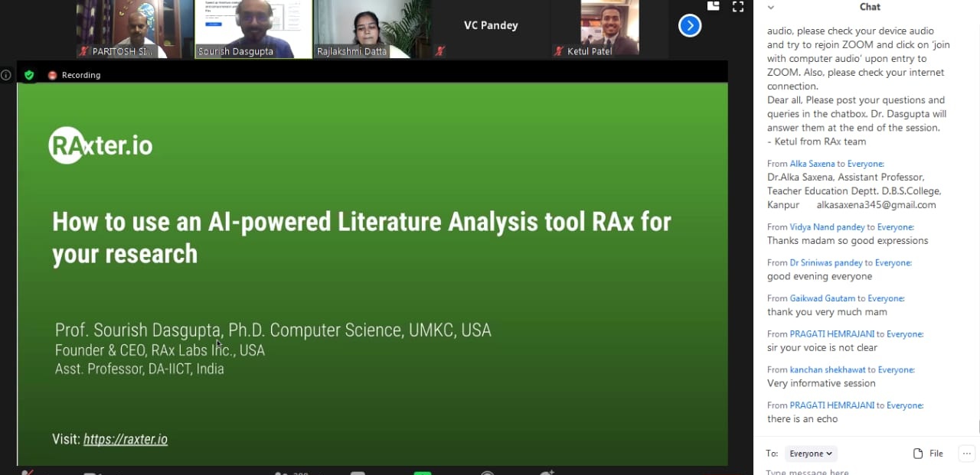Open meeting information icon
Image resolution: width=980 pixels, height=475 pixels.
(6, 75)
